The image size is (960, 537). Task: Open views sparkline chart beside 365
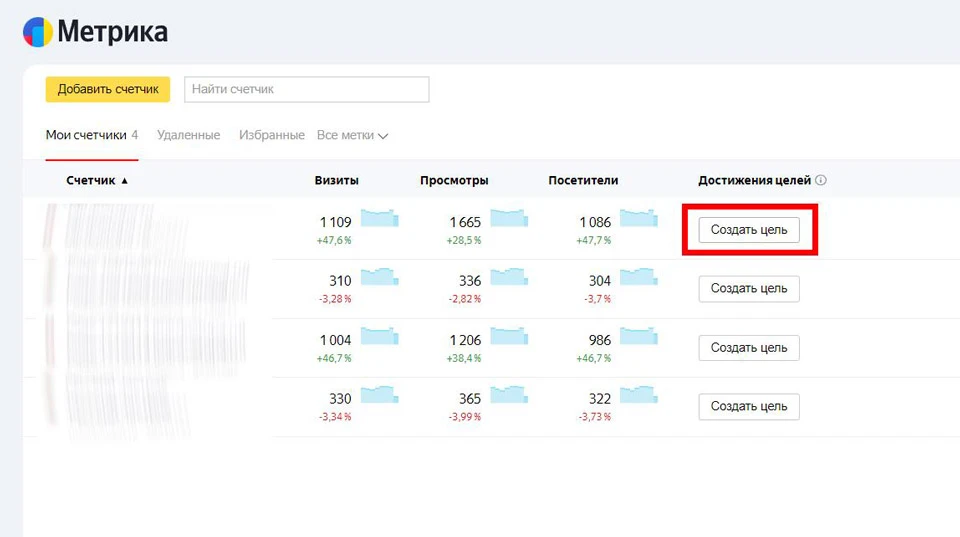(x=509, y=394)
